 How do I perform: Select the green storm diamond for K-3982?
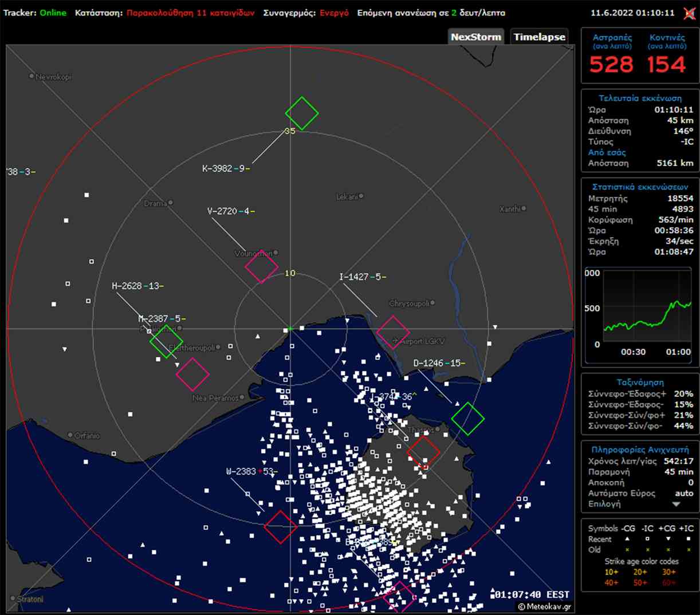point(302,113)
